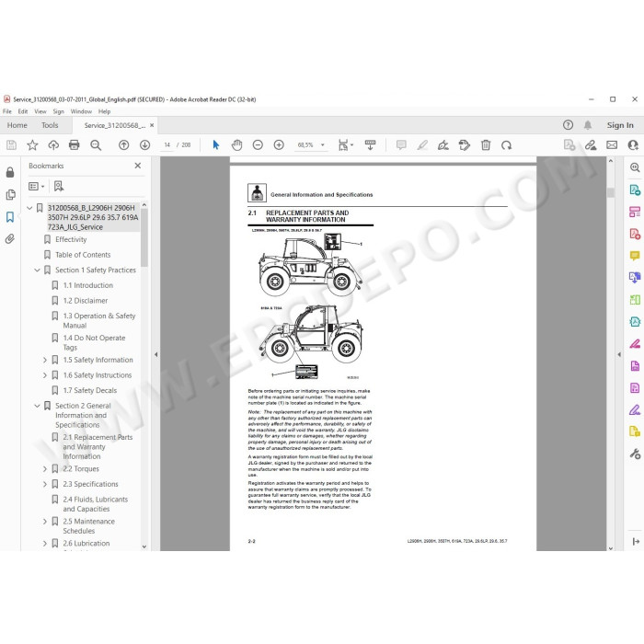
Task: Expand 1.6 Safety Instructions bookmark
Action: coord(45,375)
